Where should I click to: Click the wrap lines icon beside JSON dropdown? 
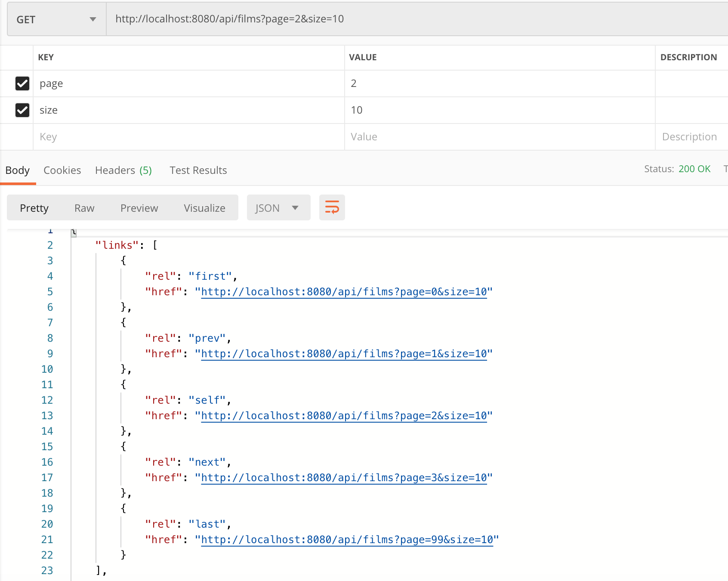(332, 207)
